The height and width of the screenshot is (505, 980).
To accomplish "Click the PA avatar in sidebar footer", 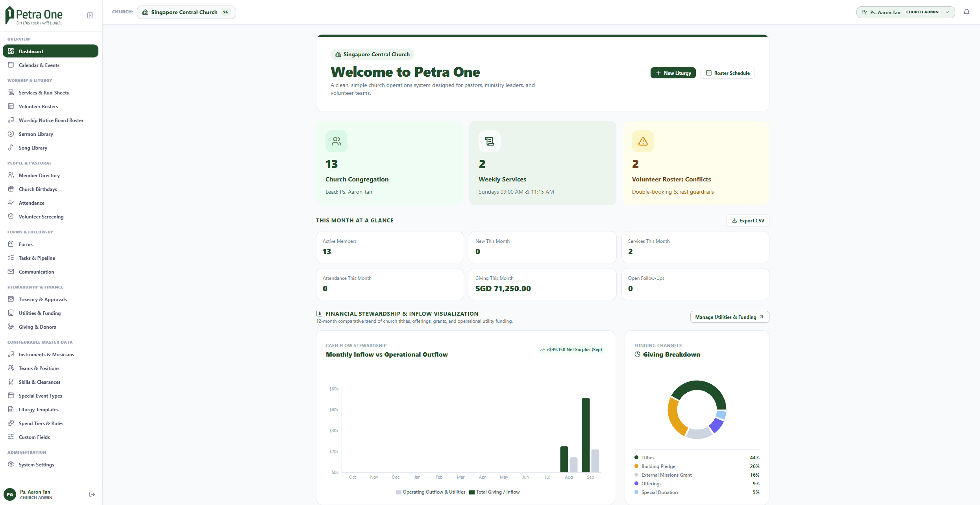I will (x=10, y=494).
